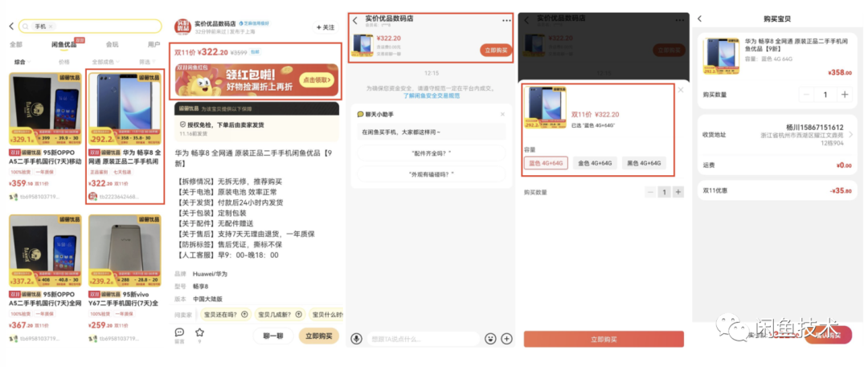Open seller avatar tb2223642468 in the results
This screenshot has width=868, height=367.
coord(93,197)
